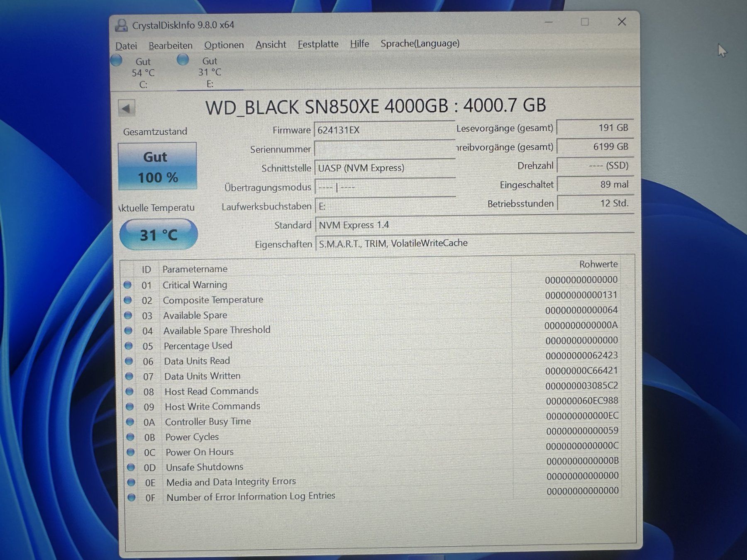Click the Schreibvorgänge value 6199 GB
The width and height of the screenshot is (747, 560).
click(x=595, y=147)
